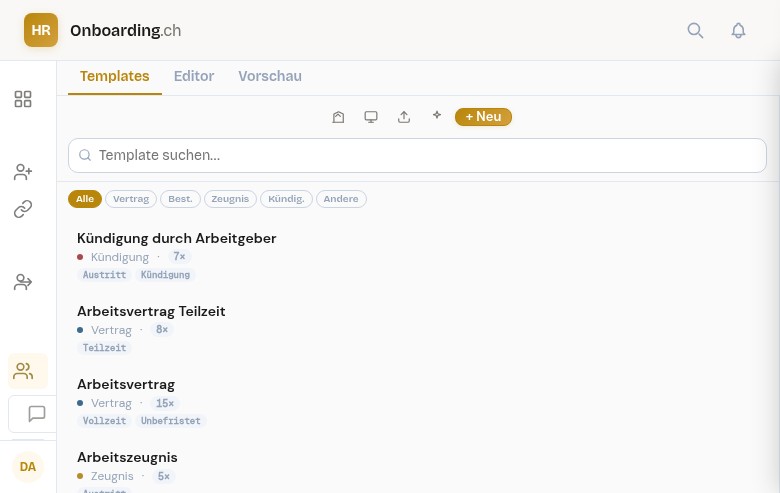
Task: Filter templates by Zeugnis chip
Action: 230,199
